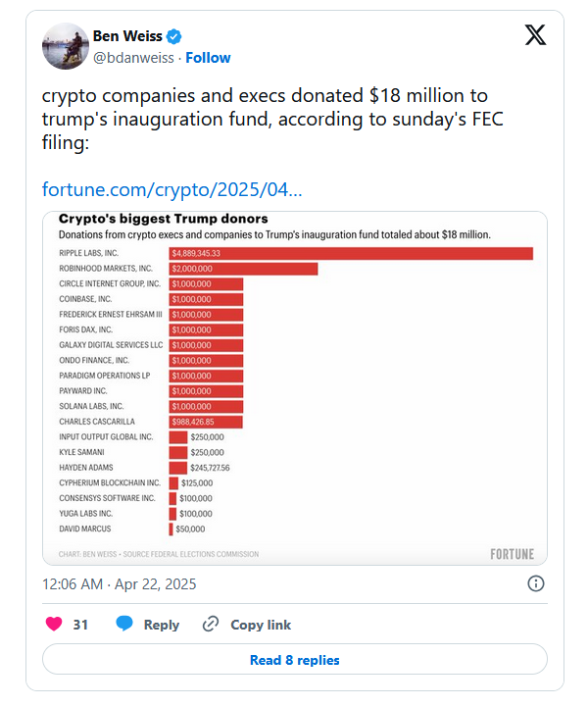Screen dimensions: 588x706
Task: Open Ben Weiss profile avatar
Action: 66,46
